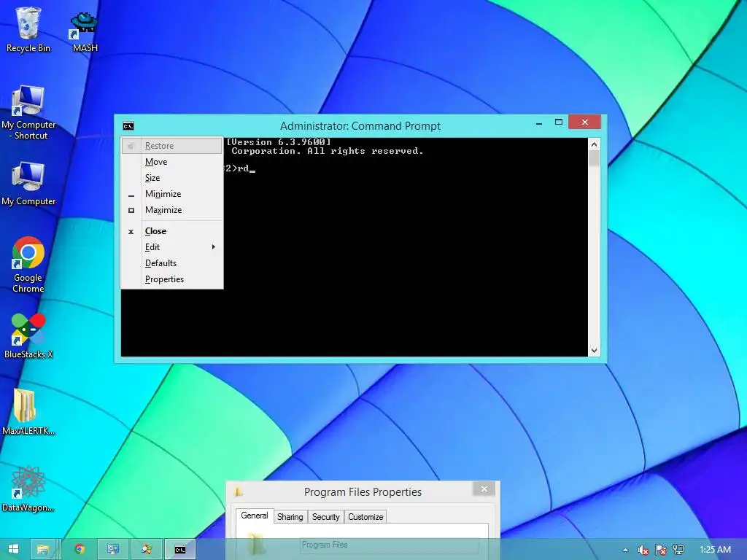Open the Control Panel taskbar icon
Screen dimensions: 747x560
tap(113, 549)
